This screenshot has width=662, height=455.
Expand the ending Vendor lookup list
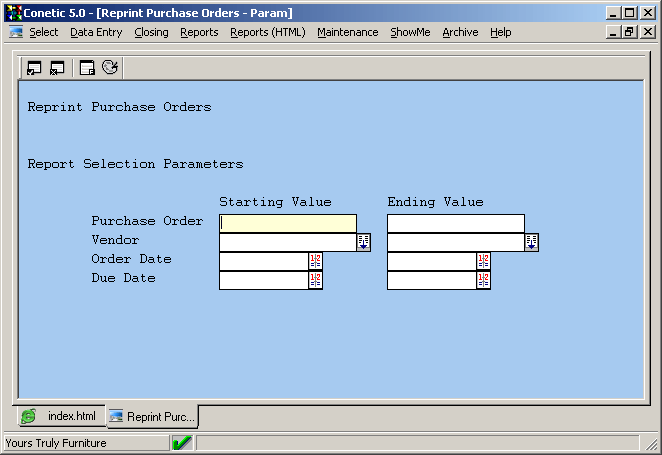coord(531,242)
